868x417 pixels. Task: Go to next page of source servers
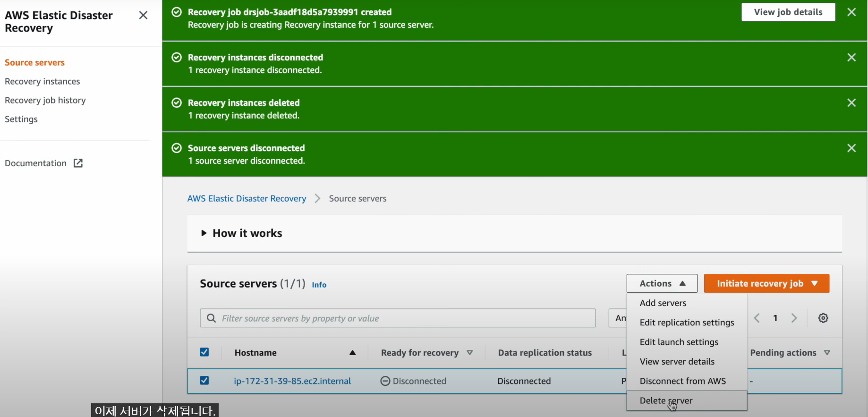(794, 318)
